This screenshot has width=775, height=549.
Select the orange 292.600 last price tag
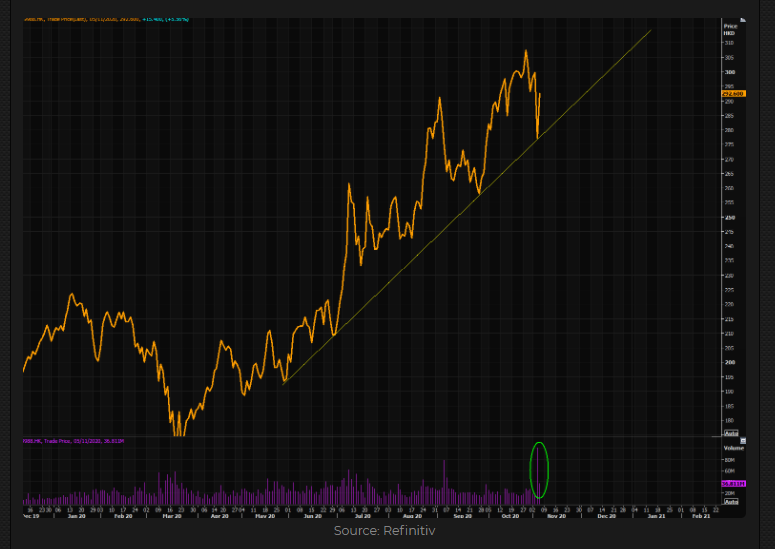click(x=733, y=93)
